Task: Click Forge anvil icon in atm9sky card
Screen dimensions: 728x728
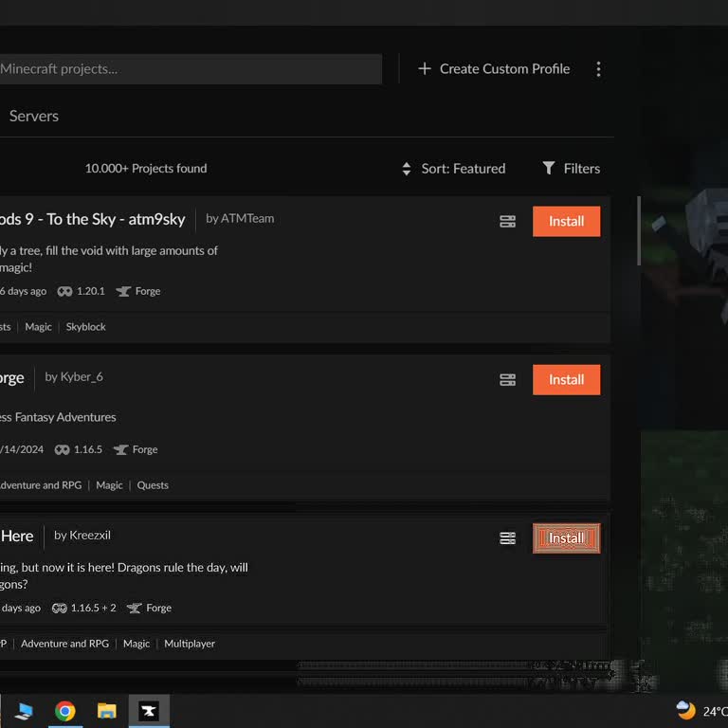Action: pyautogui.click(x=123, y=291)
